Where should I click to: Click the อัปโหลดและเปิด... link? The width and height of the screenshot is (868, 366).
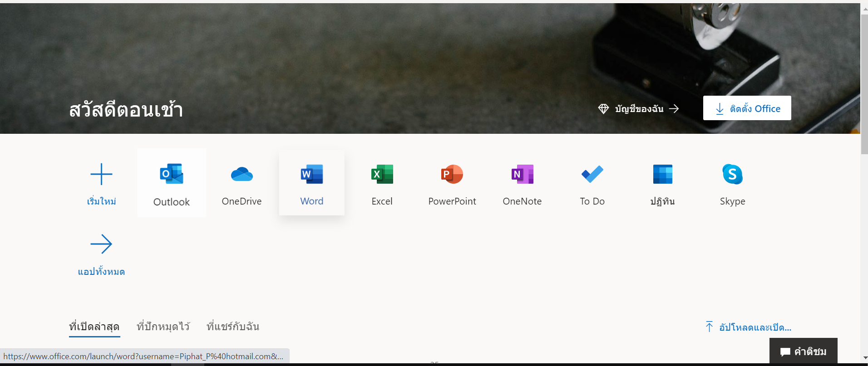tap(749, 327)
